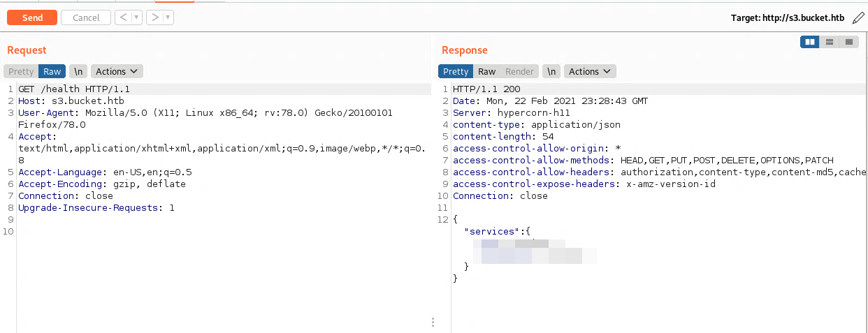Open back history dropdown arrow
Image resolution: width=868 pixels, height=333 pixels.
pyautogui.click(x=136, y=17)
